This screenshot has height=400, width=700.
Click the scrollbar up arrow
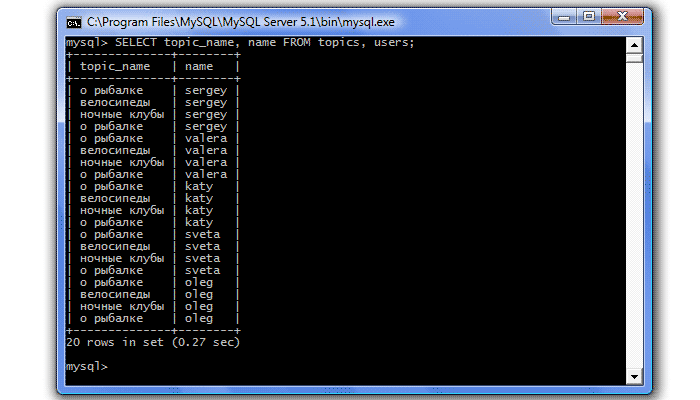pos(632,44)
